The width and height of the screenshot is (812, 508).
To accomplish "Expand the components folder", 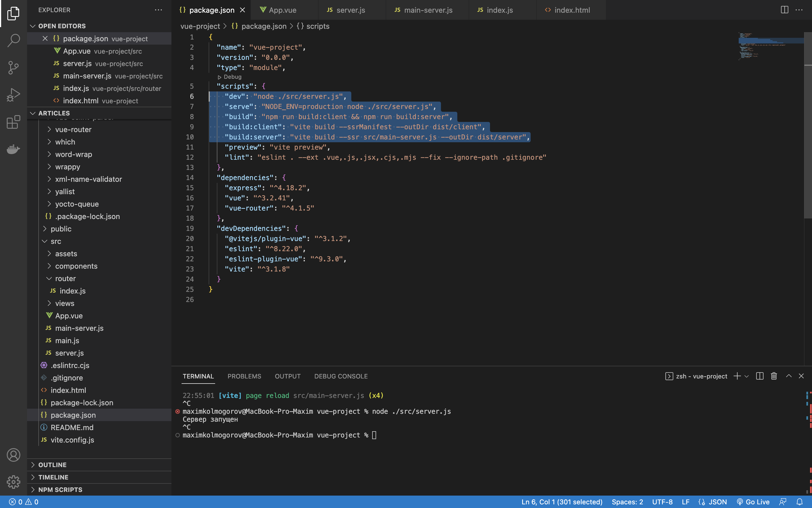I will click(99, 266).
